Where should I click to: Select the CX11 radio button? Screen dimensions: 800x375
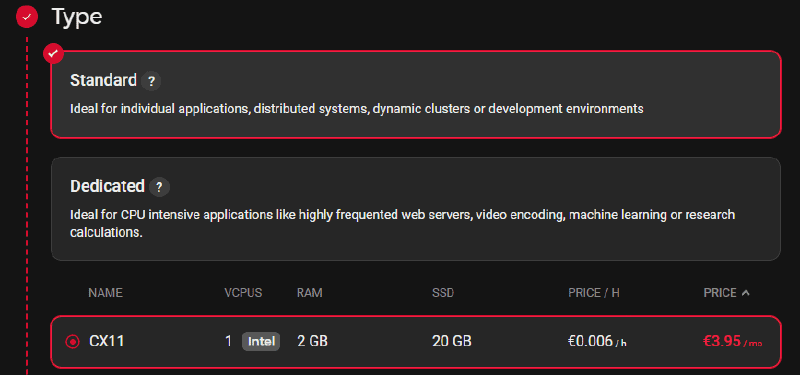(x=72, y=341)
